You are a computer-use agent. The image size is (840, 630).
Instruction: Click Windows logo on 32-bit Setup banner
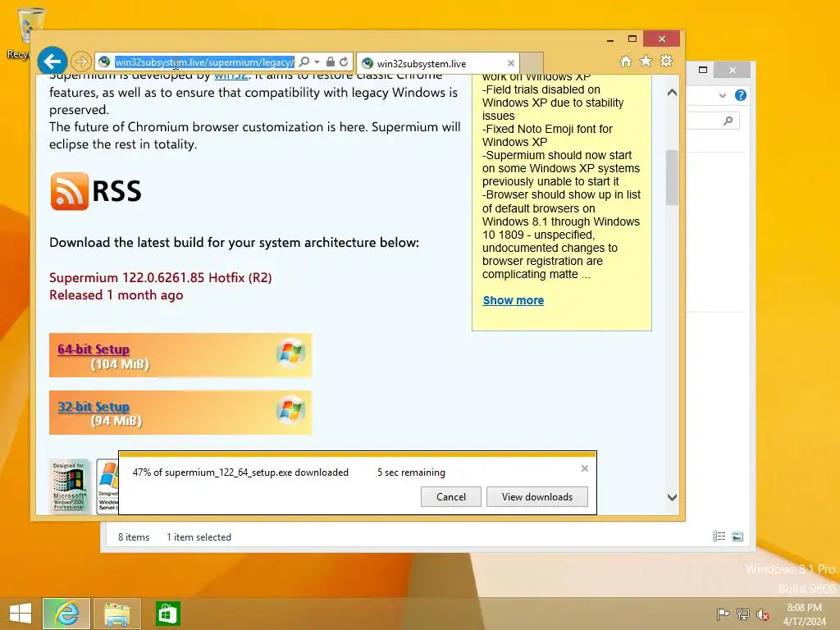point(291,410)
